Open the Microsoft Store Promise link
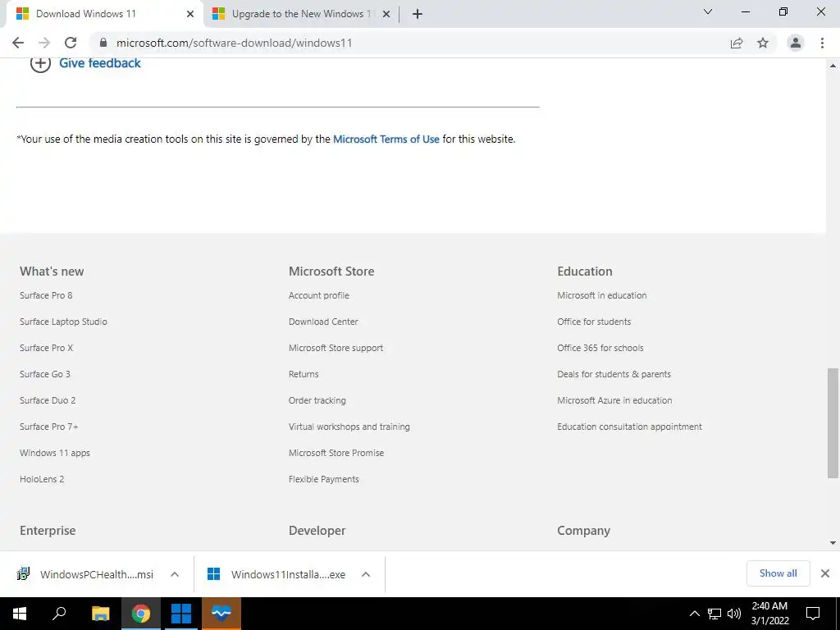The width and height of the screenshot is (840, 630). pos(336,453)
